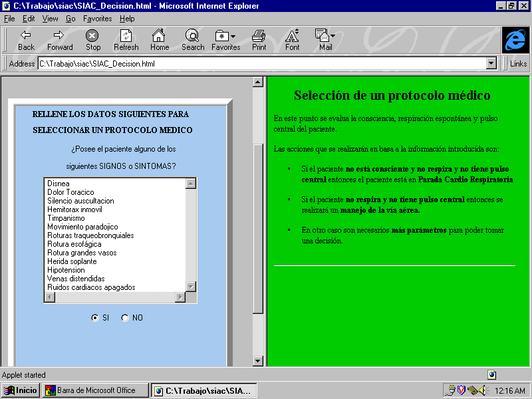The height and width of the screenshot is (399, 532).
Task: Select Dolor Toracico in symptoms list
Action: (70, 192)
